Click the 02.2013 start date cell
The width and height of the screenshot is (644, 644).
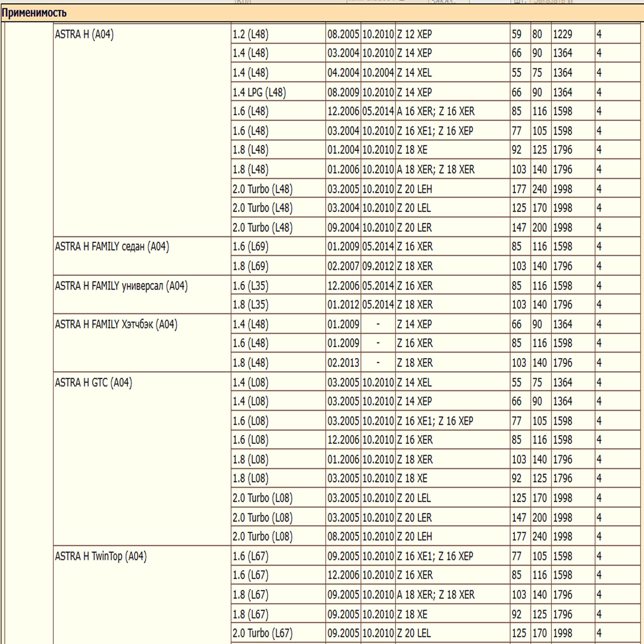343,363
